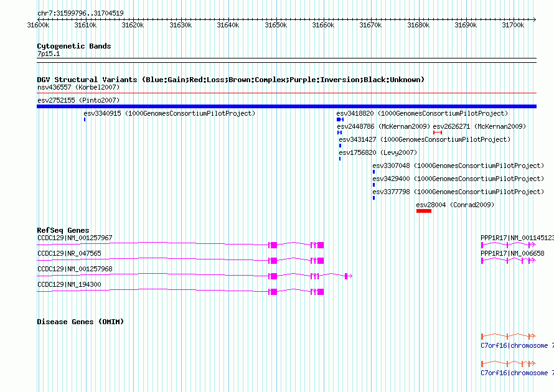
Task: Open the esv3418820 variant label
Action: [x=422, y=113]
